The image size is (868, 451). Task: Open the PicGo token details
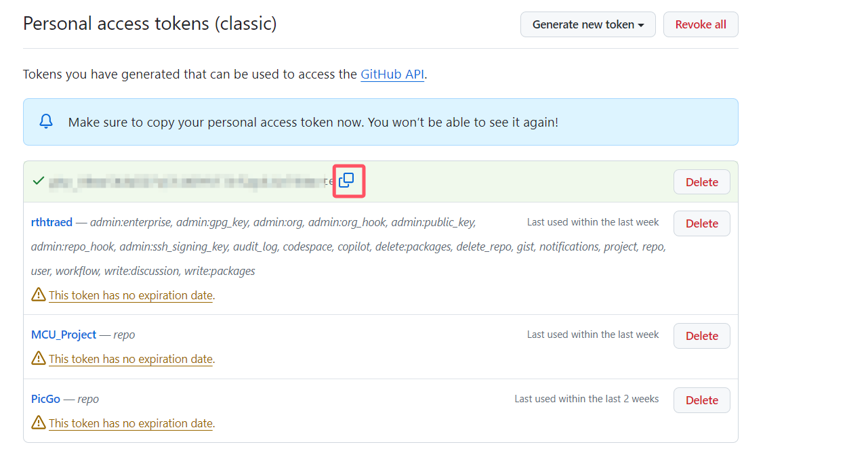(x=45, y=399)
